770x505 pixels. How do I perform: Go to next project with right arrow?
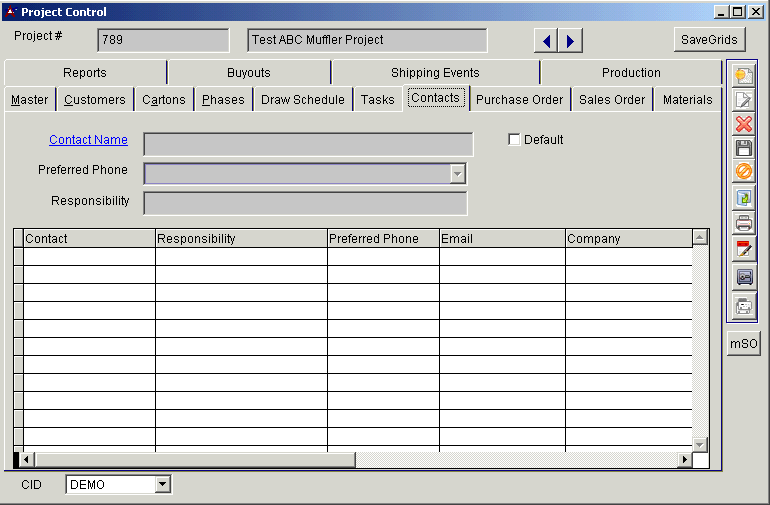click(x=570, y=41)
